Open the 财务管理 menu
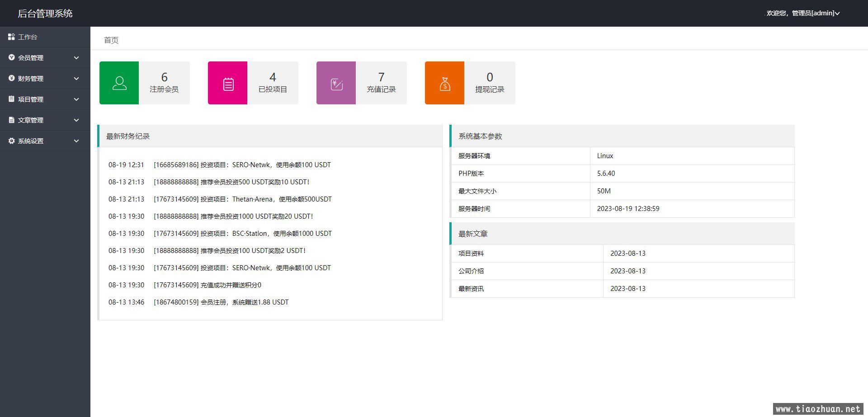868x417 pixels. tap(45, 79)
